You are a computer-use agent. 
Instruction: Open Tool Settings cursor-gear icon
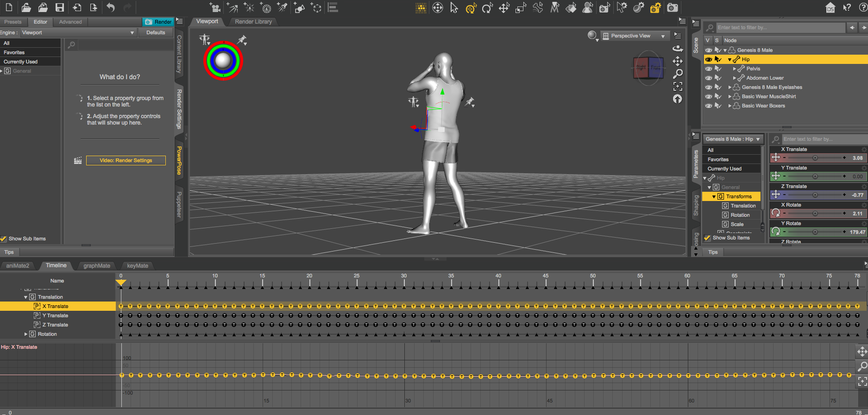click(x=622, y=7)
